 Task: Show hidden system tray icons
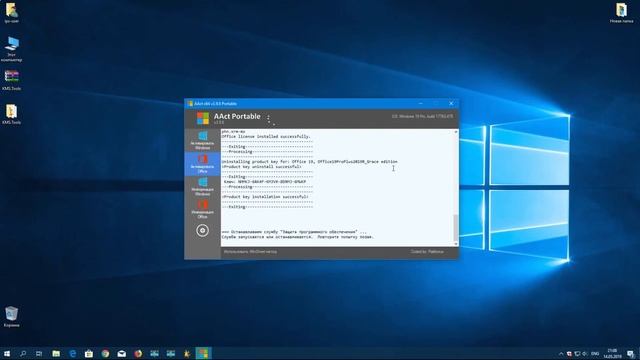pos(561,353)
